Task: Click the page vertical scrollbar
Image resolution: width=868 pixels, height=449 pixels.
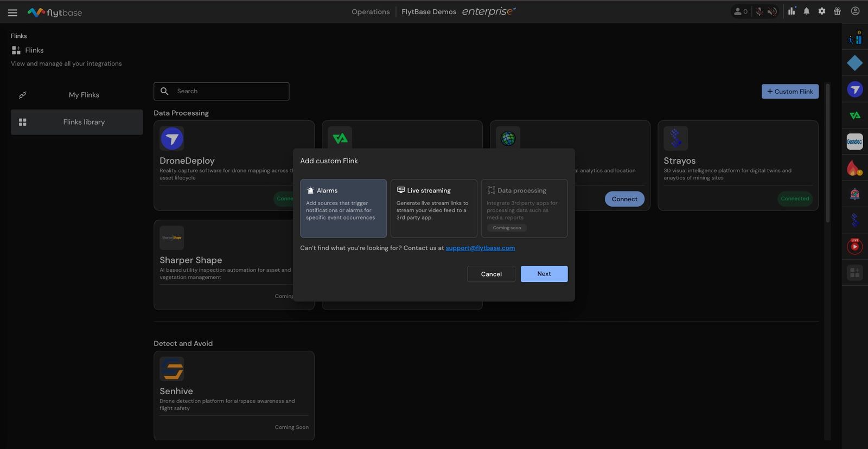Action: coord(828,152)
